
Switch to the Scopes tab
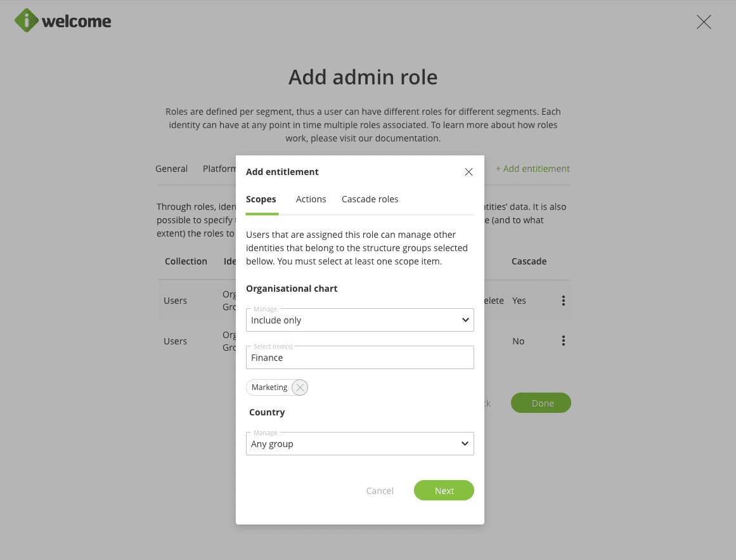[261, 199]
